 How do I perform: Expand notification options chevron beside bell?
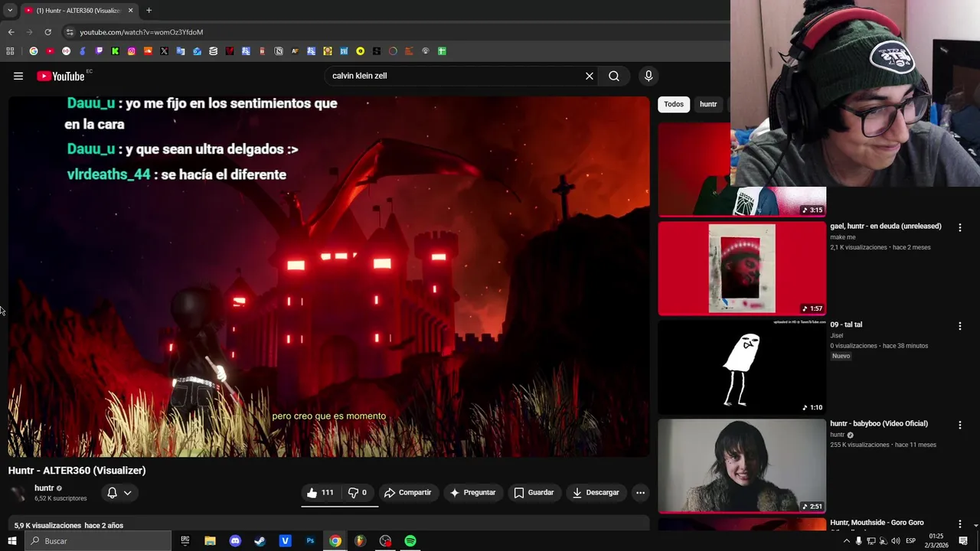click(128, 493)
